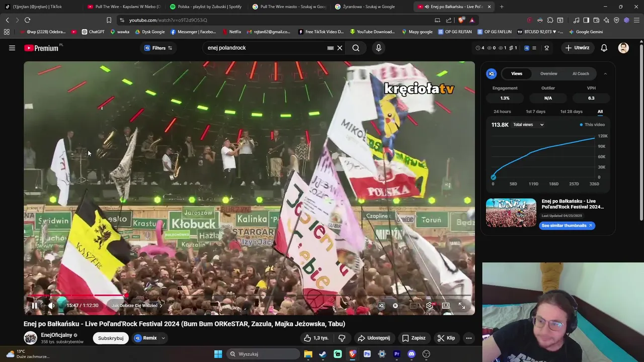Open the Windows Start menu
The width and height of the screenshot is (644, 362).
click(x=218, y=354)
